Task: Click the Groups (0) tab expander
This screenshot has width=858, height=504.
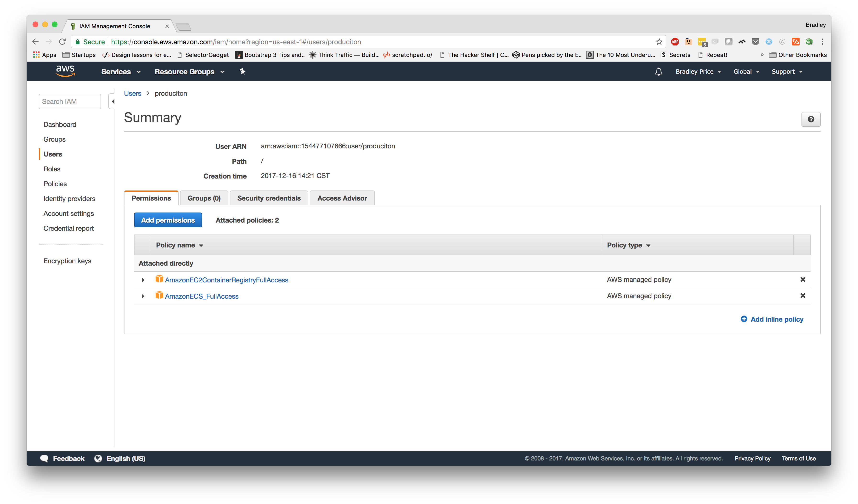Action: [x=204, y=197]
